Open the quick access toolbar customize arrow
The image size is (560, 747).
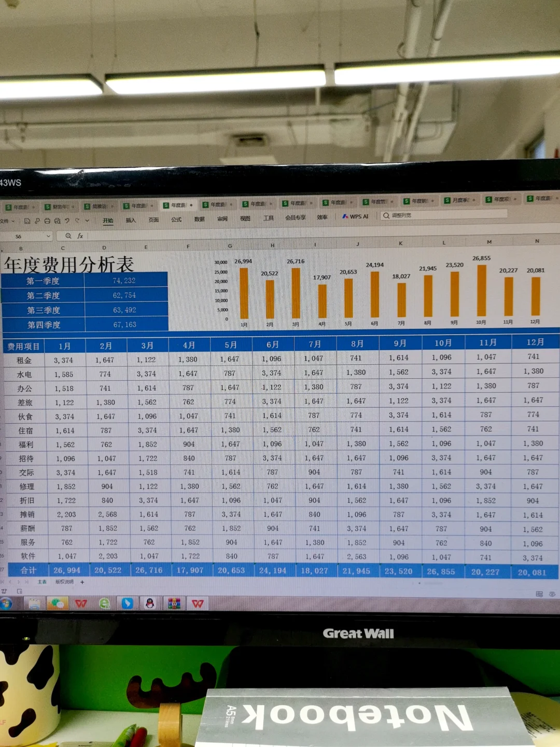pos(87,221)
